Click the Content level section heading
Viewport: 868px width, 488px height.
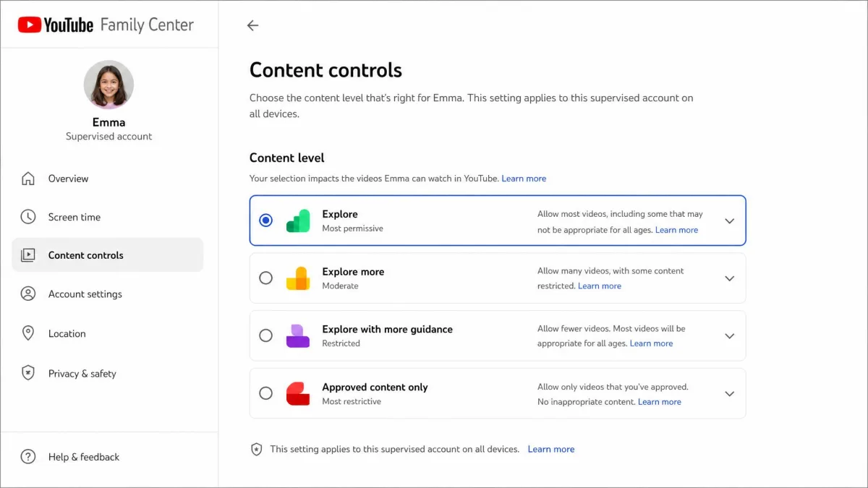coord(287,158)
